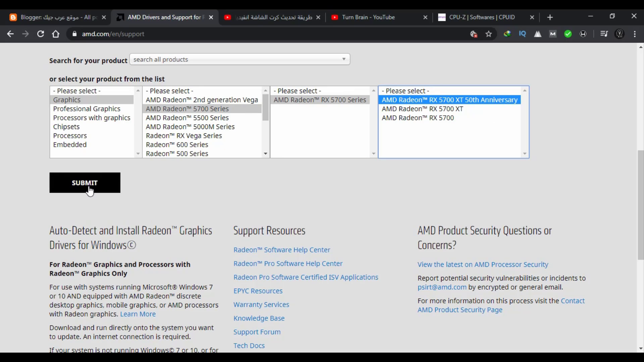644x362 pixels.
Task: Open a new browser tab
Action: 550,17
